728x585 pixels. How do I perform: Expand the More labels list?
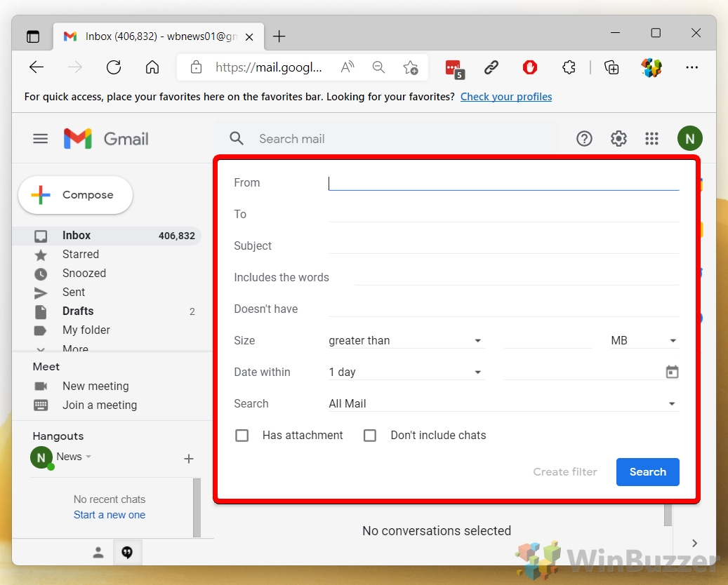tap(75, 347)
